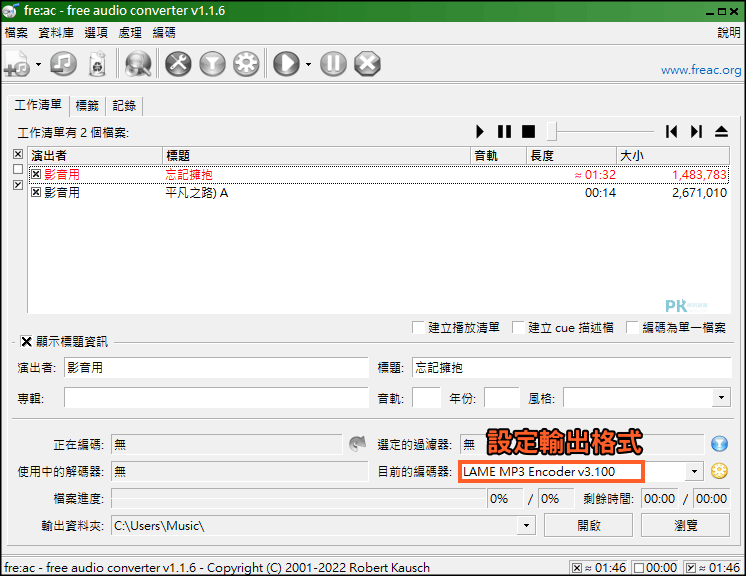Open the 風格 genre dropdown

pyautogui.click(x=721, y=398)
